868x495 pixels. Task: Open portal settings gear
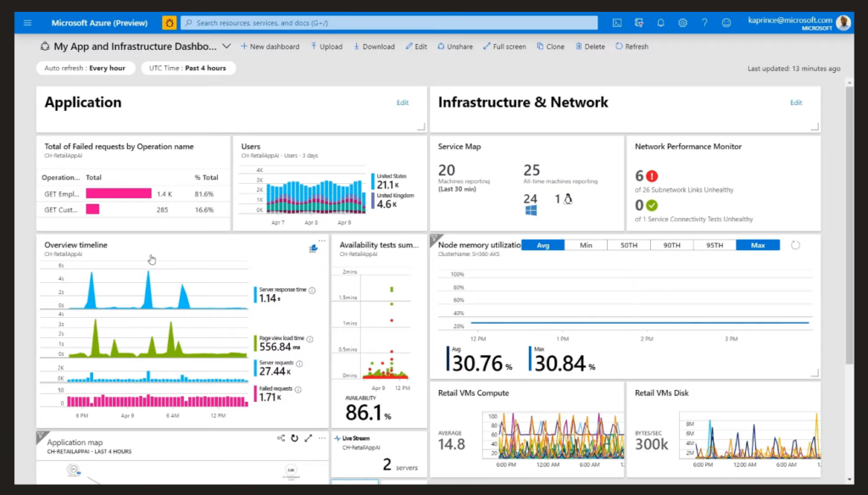coord(682,23)
